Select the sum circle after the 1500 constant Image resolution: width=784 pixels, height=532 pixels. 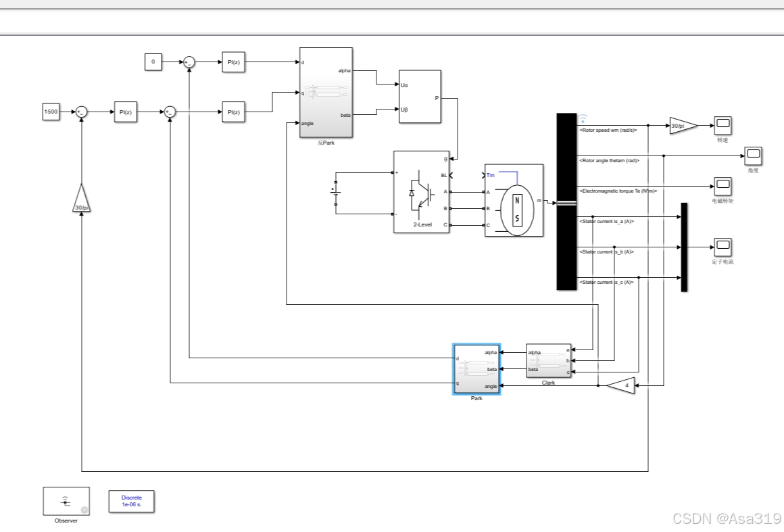[82, 112]
